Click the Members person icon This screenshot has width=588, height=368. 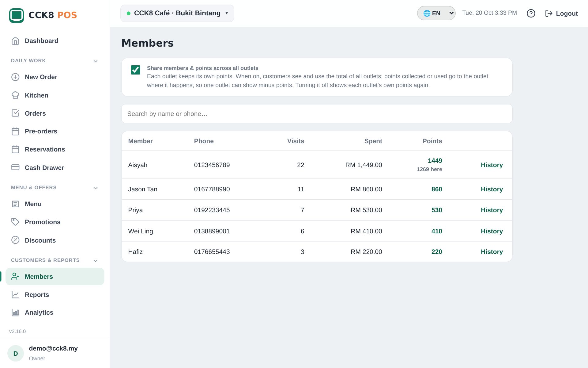[x=15, y=276]
